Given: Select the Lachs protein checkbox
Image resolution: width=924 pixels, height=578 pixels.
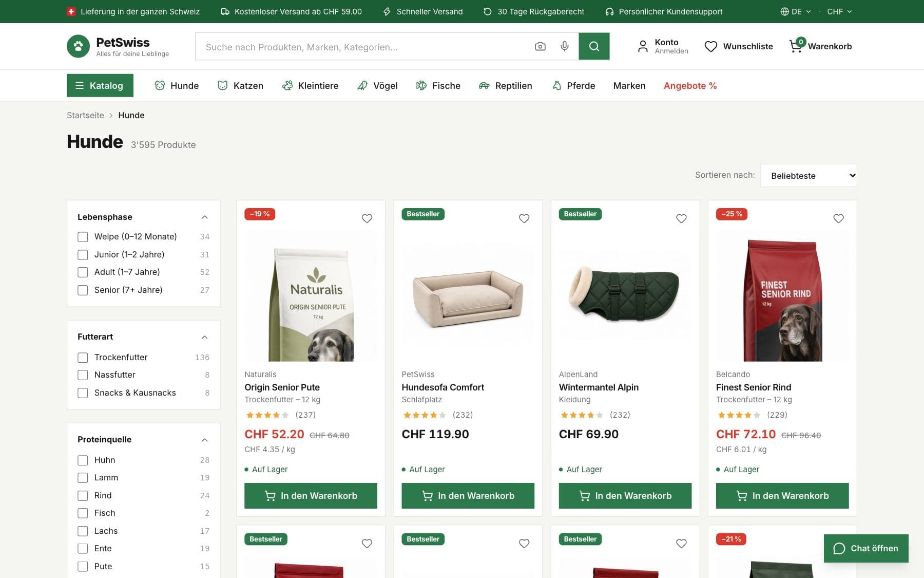Looking at the screenshot, I should coord(83,531).
